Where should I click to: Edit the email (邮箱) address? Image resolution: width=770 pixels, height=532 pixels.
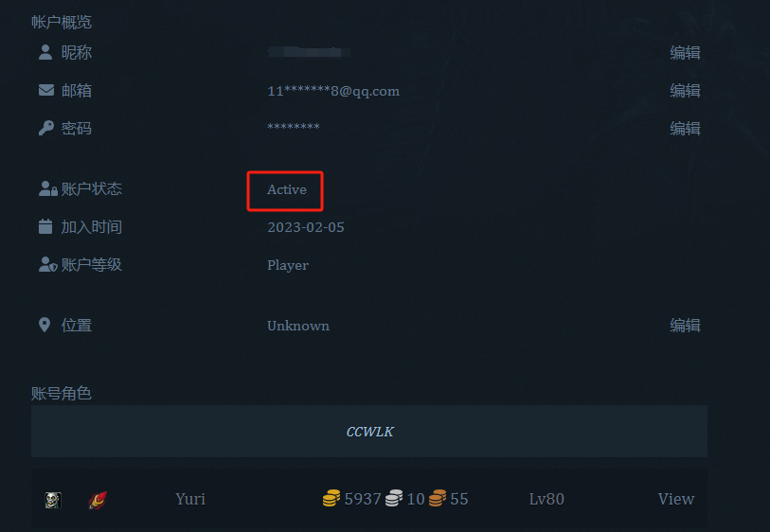click(685, 90)
